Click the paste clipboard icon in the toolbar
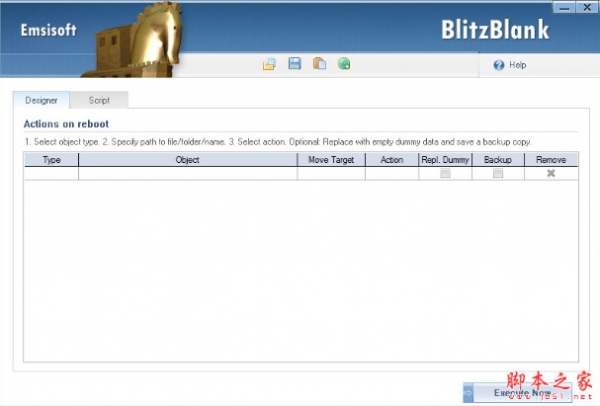Screen dimensions: 600x406 click(320, 63)
